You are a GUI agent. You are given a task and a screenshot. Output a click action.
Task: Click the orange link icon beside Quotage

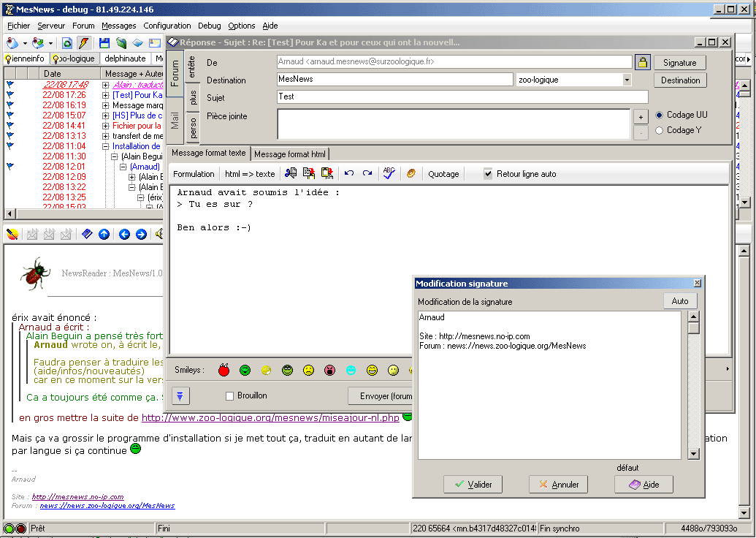411,173
